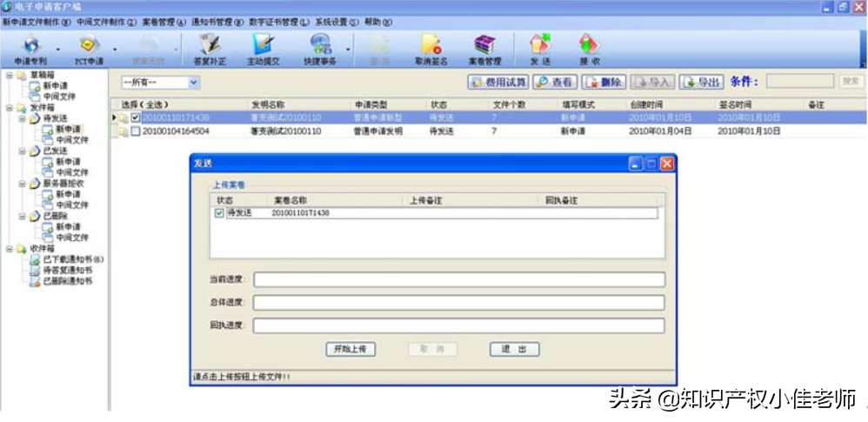Click the 当前进度 progress bar
The width and height of the screenshot is (868, 422).
(459, 279)
